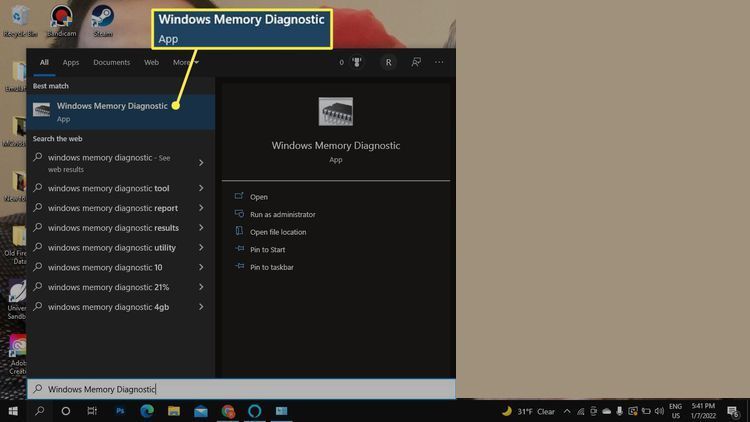750x422 pixels.
Task: Switch to the Documents tab
Action: click(x=111, y=62)
